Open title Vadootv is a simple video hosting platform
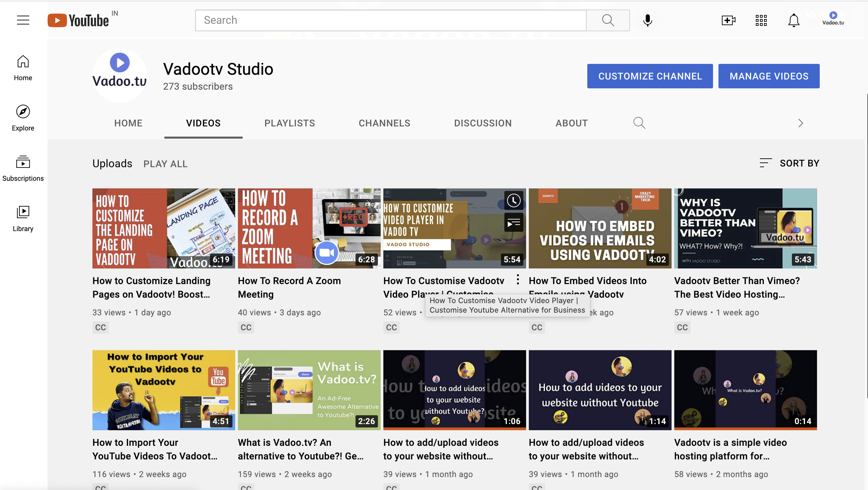Screen dimensions: 868x490 730,449
